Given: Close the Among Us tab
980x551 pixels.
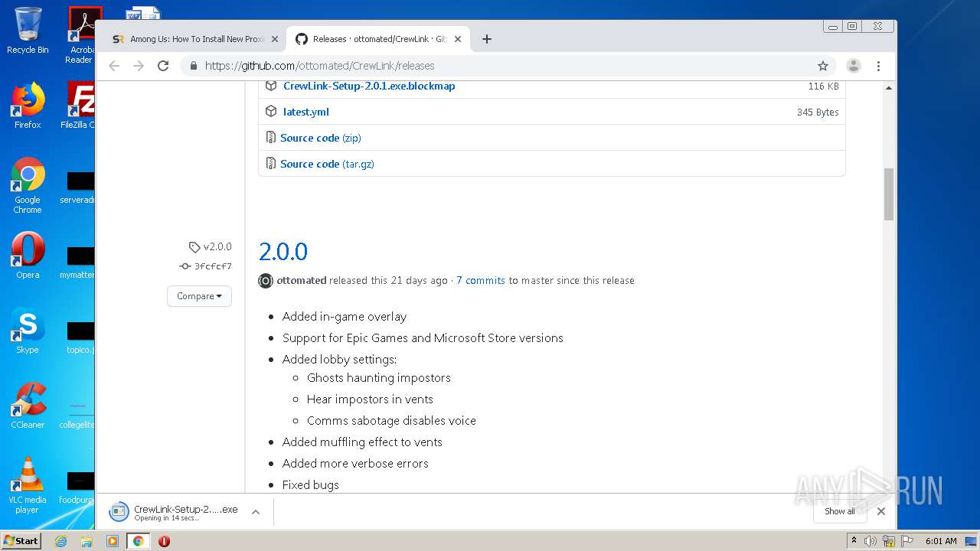Looking at the screenshot, I should tap(273, 39).
